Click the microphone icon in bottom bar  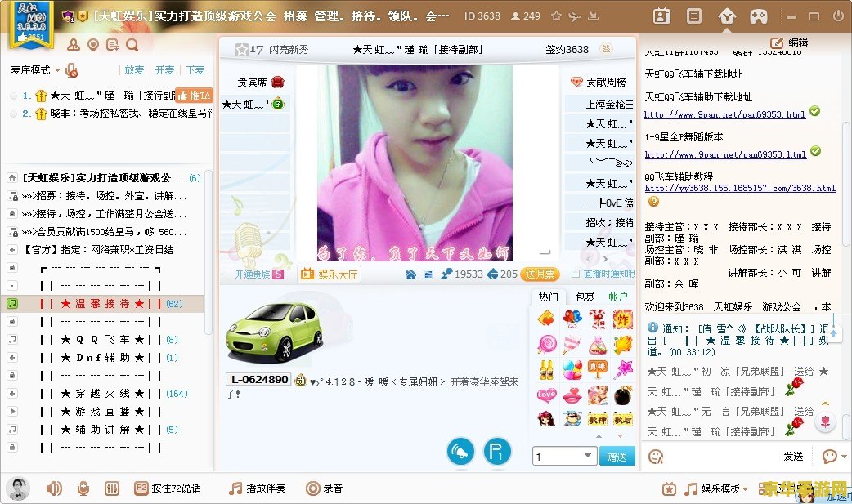(83, 488)
